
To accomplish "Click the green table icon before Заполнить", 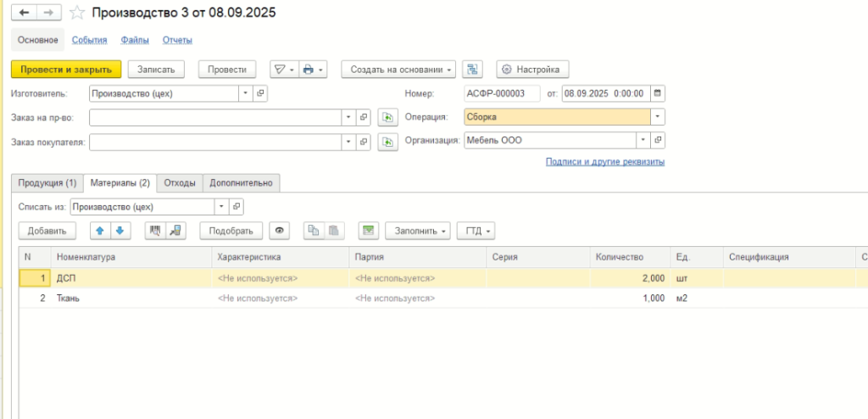I will tap(368, 231).
